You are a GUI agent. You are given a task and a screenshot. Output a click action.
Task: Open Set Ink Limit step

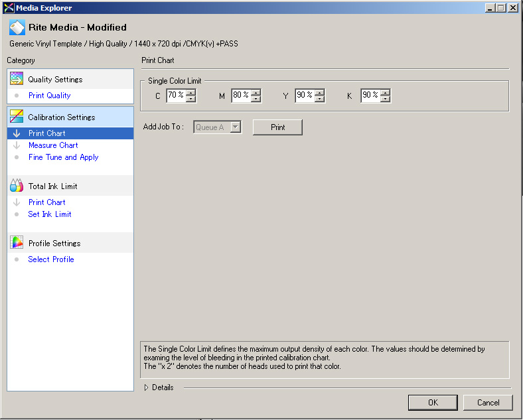coord(50,214)
